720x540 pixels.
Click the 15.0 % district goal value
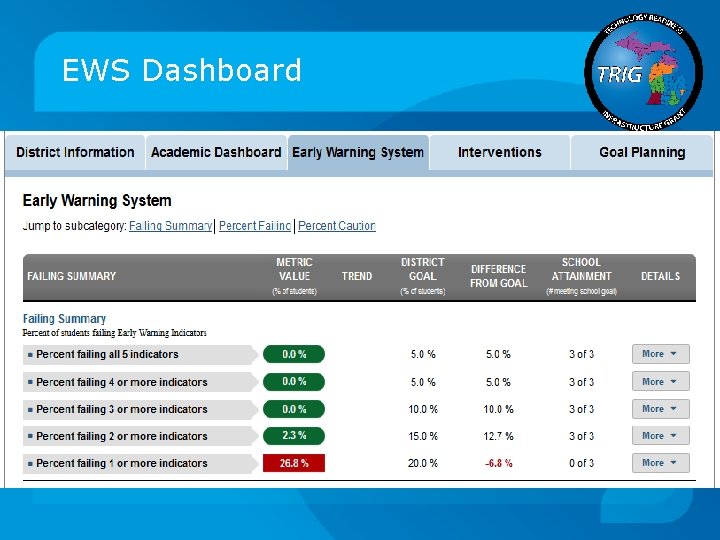423,436
